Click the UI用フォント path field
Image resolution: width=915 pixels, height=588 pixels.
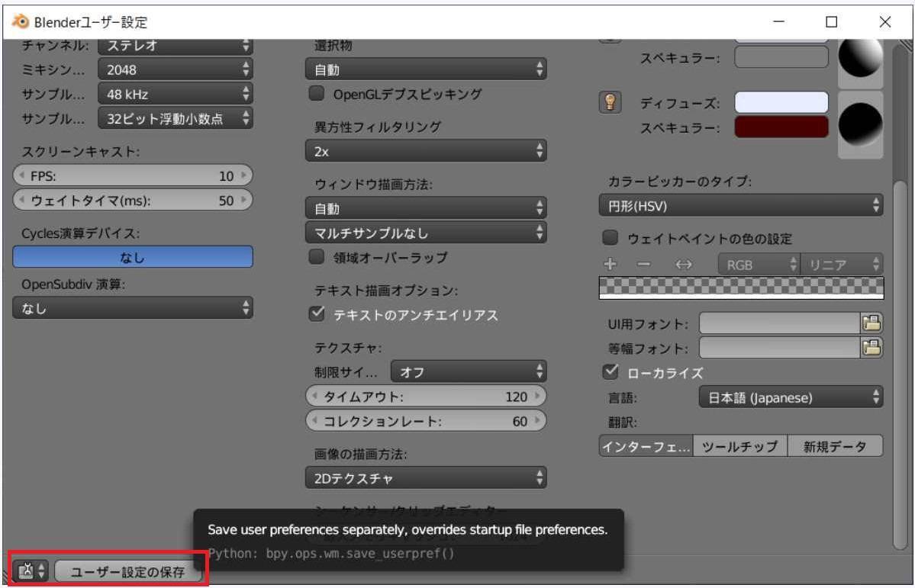[x=780, y=323]
